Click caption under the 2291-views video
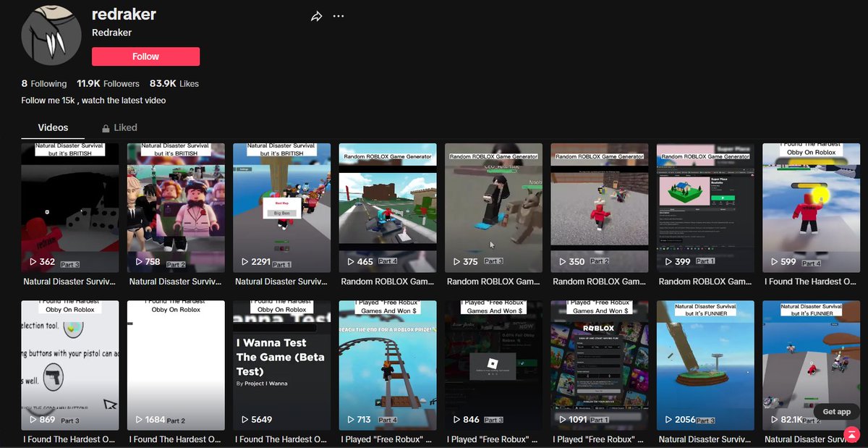This screenshot has width=868, height=448. [x=282, y=282]
